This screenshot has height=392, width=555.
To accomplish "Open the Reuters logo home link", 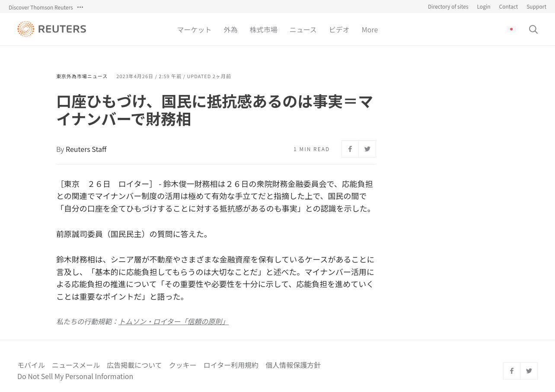I will [x=52, y=29].
